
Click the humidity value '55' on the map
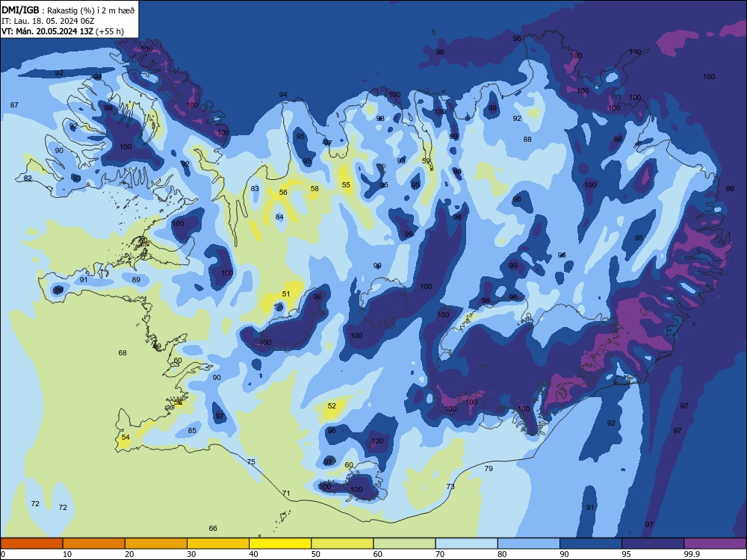(346, 184)
